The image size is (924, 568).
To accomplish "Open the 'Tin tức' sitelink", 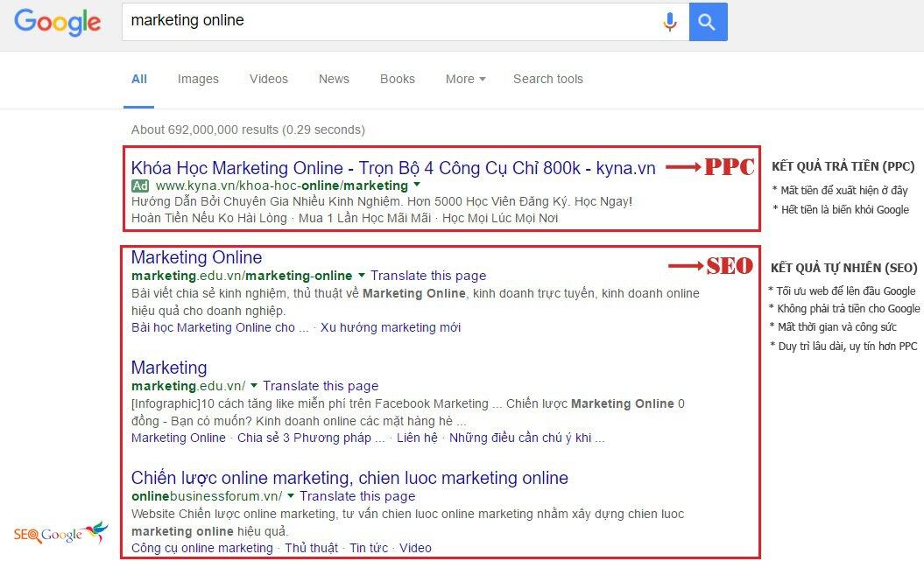I will pos(369,548).
